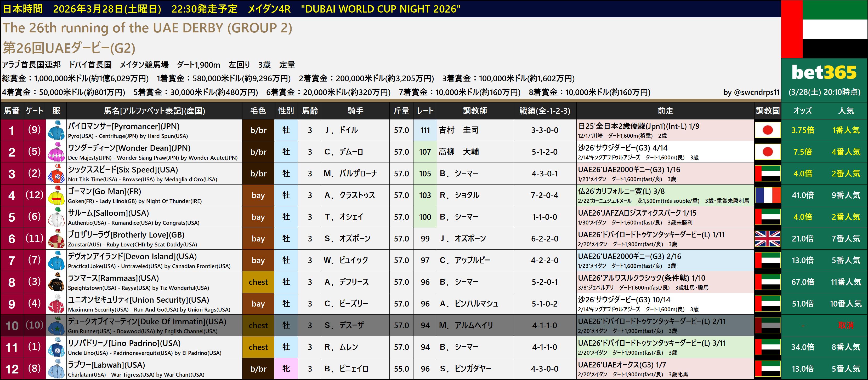Click the オッズ column header
The height and width of the screenshot is (380, 868).
click(802, 111)
